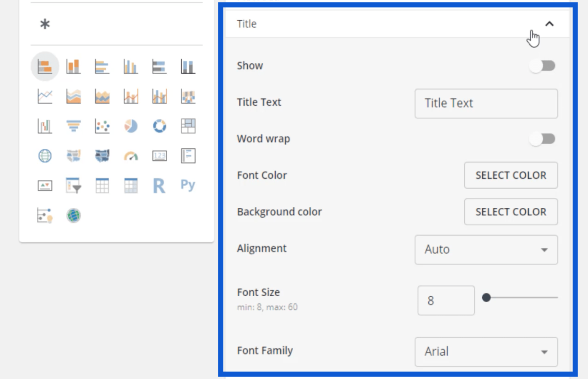Screen dimensions: 588x379
Task: Select the stacked bar chart visual
Action: (45, 66)
